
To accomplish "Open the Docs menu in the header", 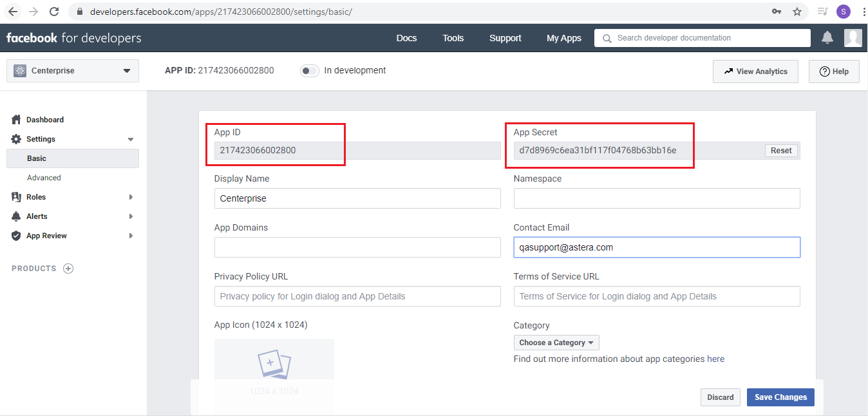I will click(406, 38).
